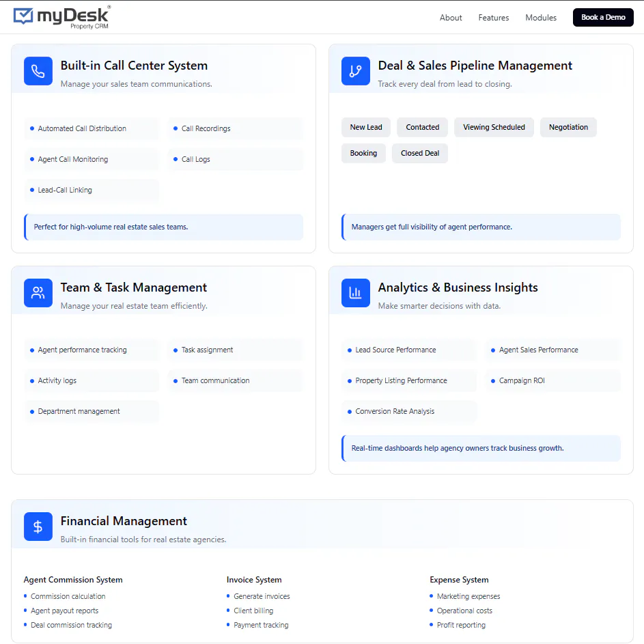Click the Deal & Sales Pipeline Management heading
Viewport: 644px width, 644px height.
point(475,66)
